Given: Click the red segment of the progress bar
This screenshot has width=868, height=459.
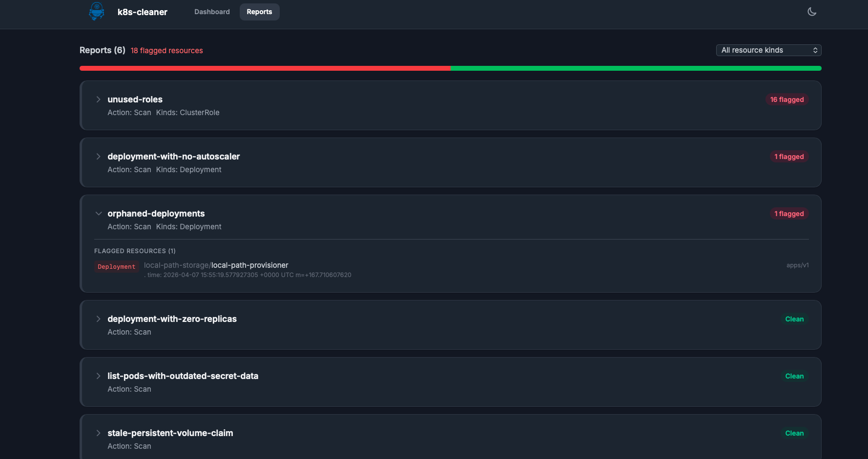Looking at the screenshot, I should click(264, 68).
